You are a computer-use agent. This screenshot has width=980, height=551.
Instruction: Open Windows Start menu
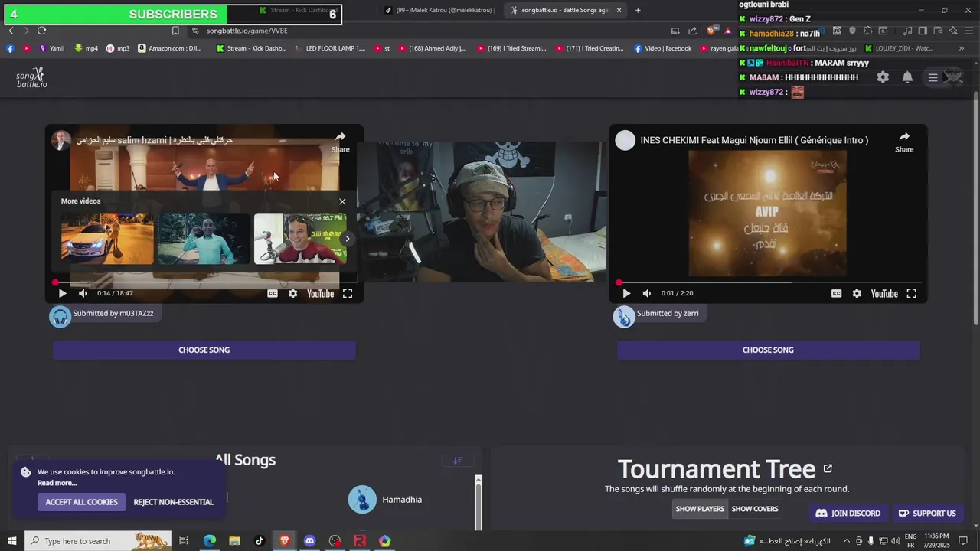coord(12,541)
